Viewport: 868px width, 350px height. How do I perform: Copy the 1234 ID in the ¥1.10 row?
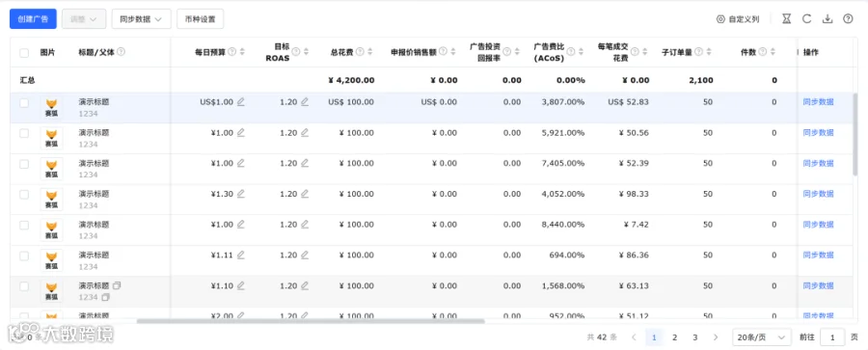coord(106,297)
